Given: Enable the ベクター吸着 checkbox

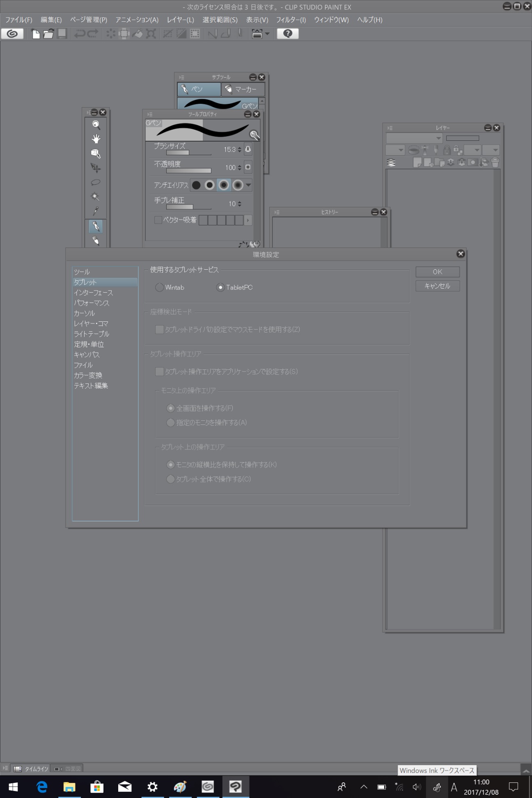Looking at the screenshot, I should (x=158, y=220).
